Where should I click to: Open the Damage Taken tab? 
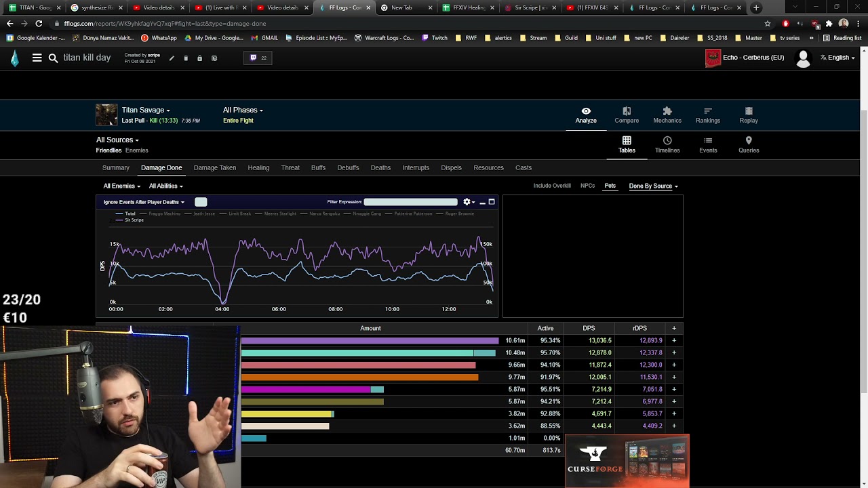pos(215,167)
